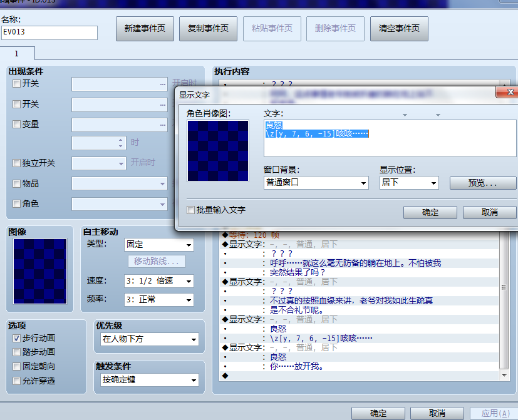Screen dimensions: 518x420
Task: Select the line 你……放开我。
Action: pyautogui.click(x=360, y=367)
